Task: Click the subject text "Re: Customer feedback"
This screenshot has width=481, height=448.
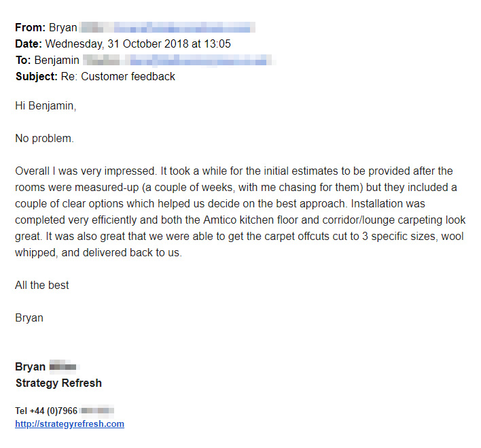Action: click(118, 77)
